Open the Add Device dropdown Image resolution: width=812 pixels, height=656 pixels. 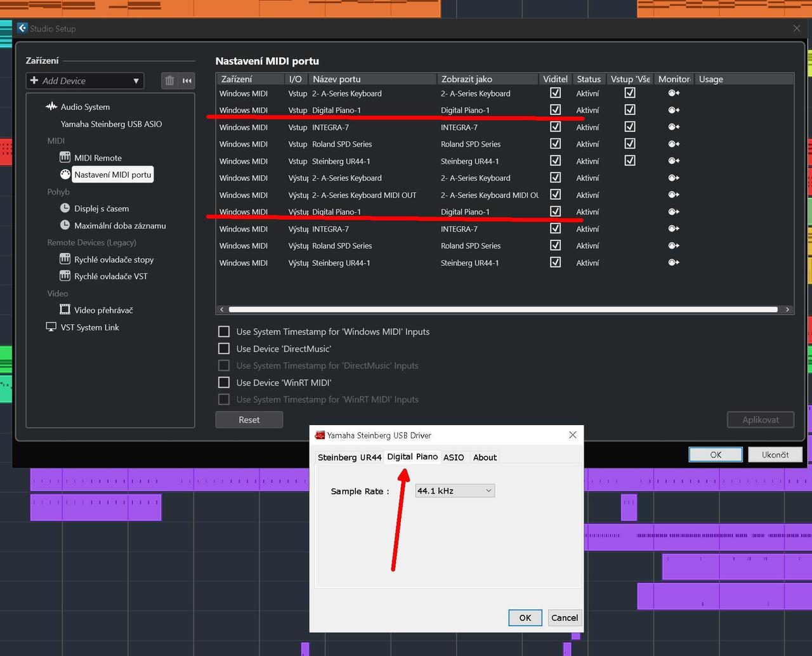[x=85, y=81]
